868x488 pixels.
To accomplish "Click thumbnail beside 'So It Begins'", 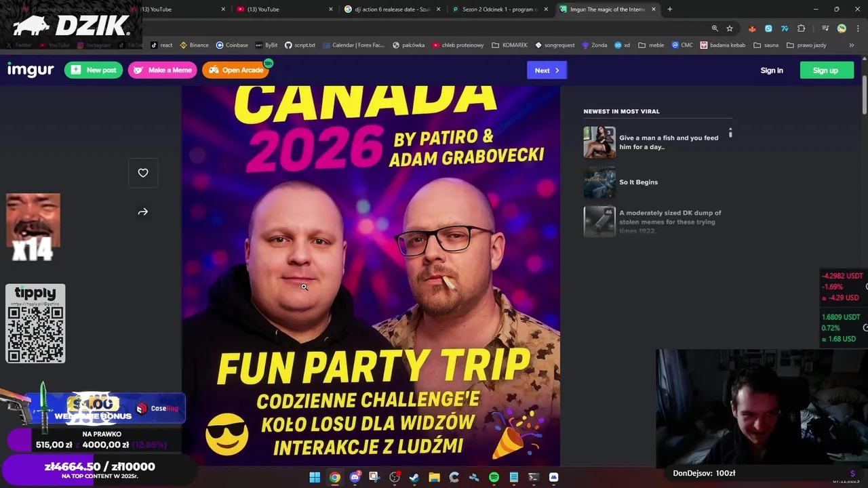I will pos(599,182).
